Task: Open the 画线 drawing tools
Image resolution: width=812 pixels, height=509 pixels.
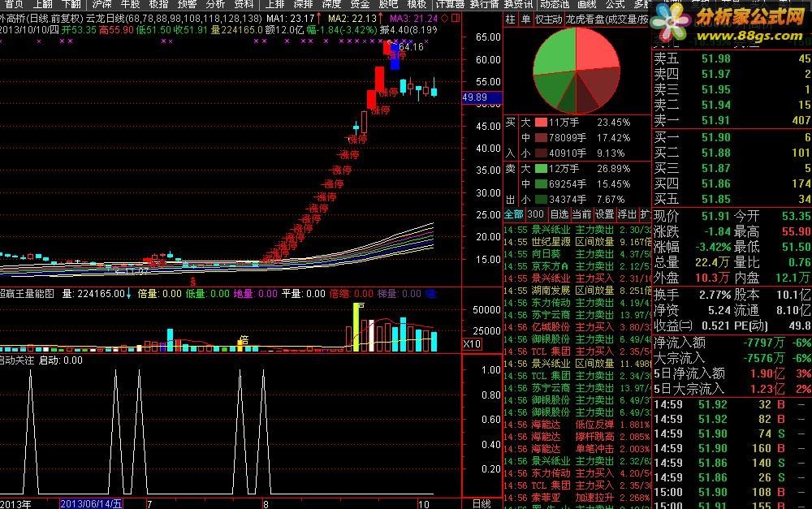Action: 587,4
